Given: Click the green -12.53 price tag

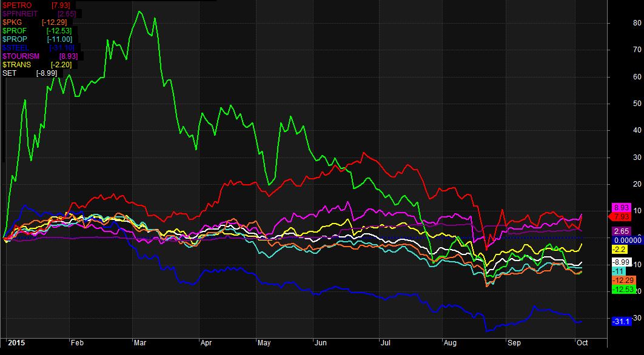Looking at the screenshot, I should [623, 290].
